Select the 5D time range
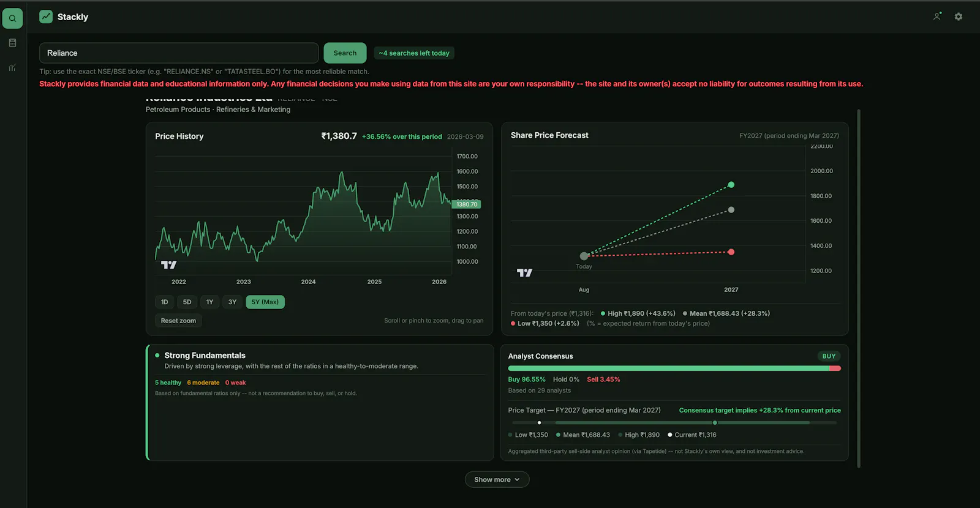The width and height of the screenshot is (980, 508). pos(187,302)
